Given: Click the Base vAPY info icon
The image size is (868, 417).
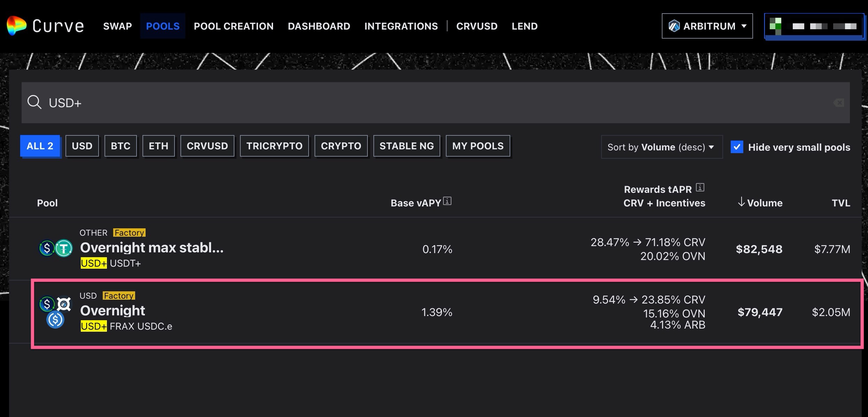Looking at the screenshot, I should point(447,201).
